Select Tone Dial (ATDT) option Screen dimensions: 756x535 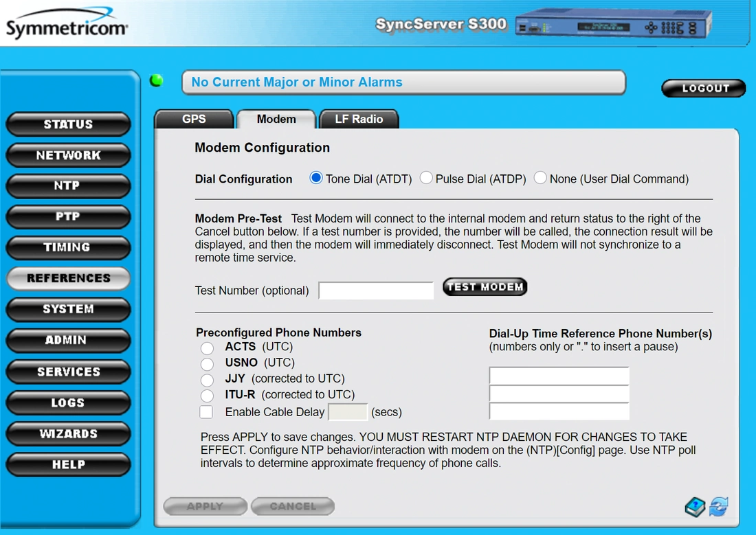(x=316, y=178)
